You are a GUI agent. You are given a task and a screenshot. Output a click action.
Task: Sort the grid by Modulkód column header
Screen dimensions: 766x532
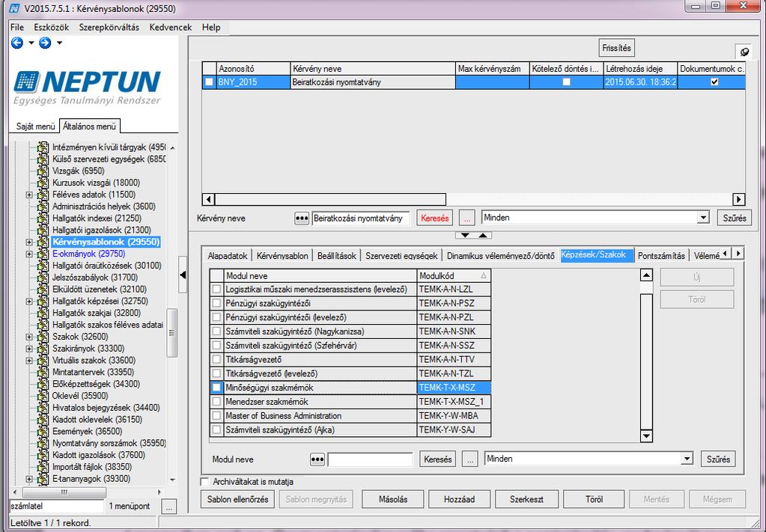tap(454, 276)
